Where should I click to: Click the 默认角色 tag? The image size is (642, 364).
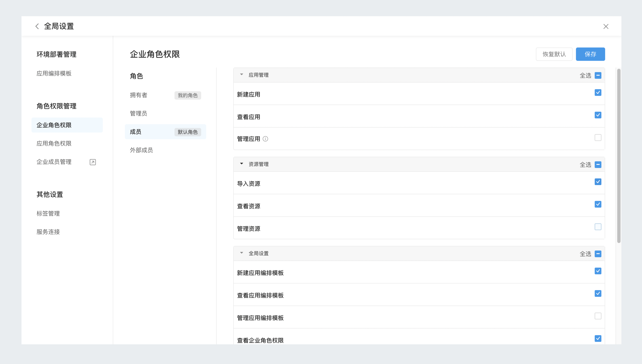(x=188, y=132)
